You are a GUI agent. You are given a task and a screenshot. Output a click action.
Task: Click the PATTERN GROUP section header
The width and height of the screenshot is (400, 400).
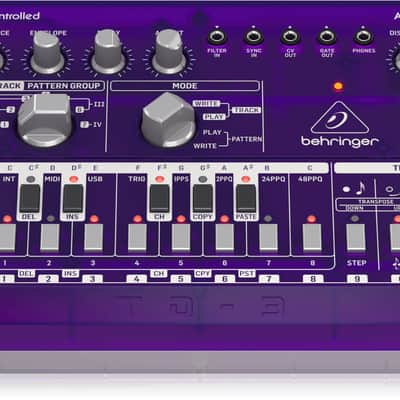(x=64, y=86)
